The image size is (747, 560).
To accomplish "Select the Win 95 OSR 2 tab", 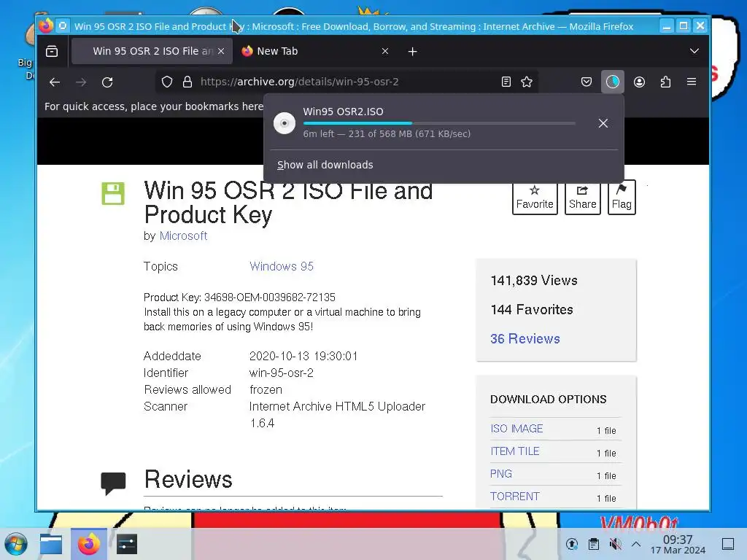I will pyautogui.click(x=152, y=51).
